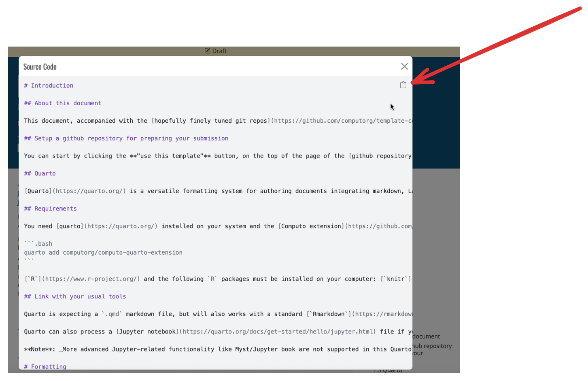
Task: Copy source code with the clipboard icon
Action: pyautogui.click(x=403, y=85)
